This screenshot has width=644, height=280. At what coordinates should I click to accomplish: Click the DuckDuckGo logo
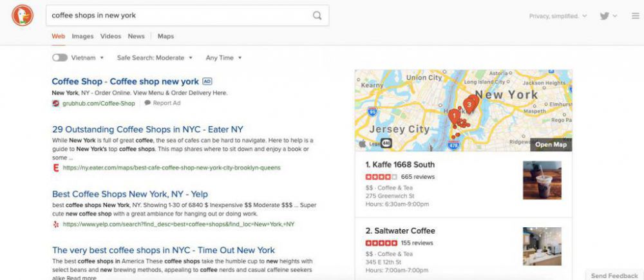[22, 16]
